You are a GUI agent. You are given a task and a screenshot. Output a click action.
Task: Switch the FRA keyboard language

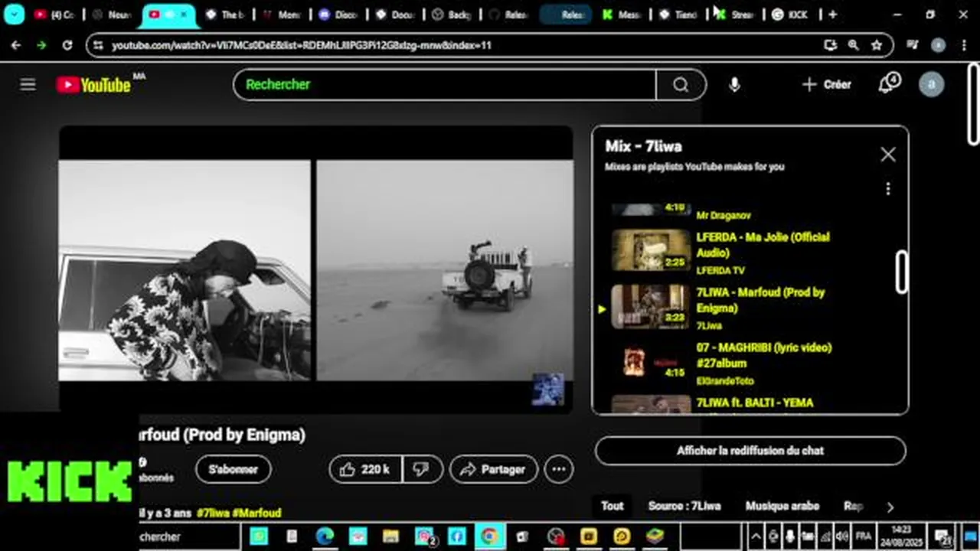863,536
